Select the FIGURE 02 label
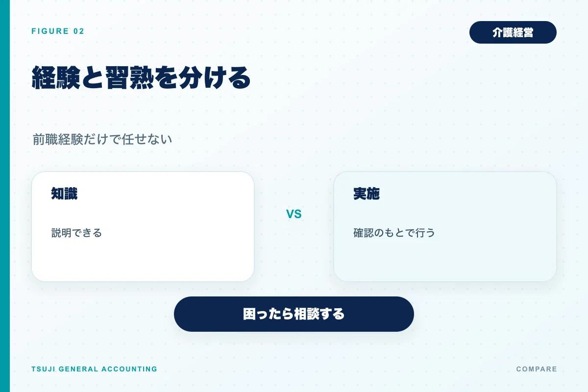The image size is (588, 392). click(x=58, y=31)
